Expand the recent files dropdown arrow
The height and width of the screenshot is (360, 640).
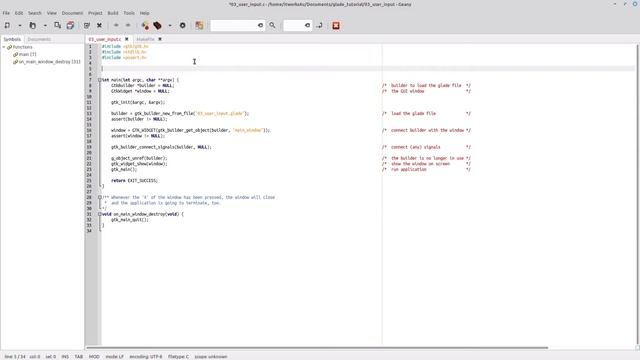[45, 25]
